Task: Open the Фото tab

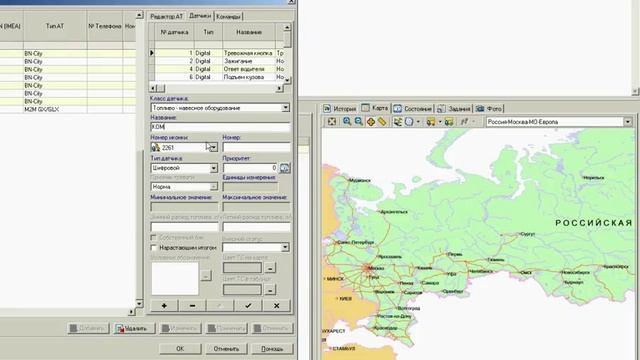Action: tap(489, 109)
